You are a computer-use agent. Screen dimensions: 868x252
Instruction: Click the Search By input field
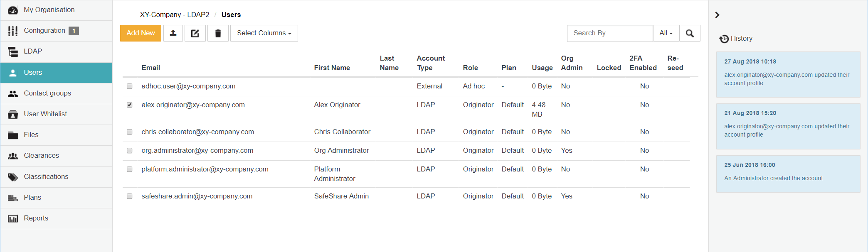tap(610, 33)
